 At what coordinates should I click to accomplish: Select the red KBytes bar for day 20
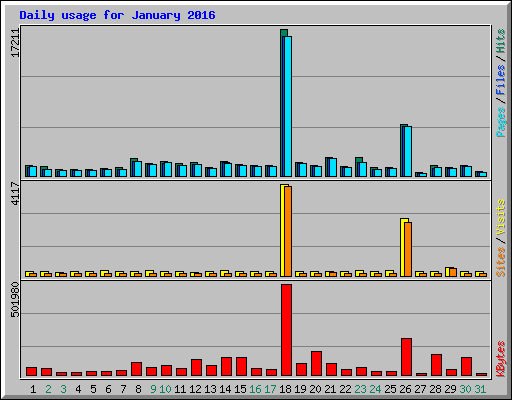pyautogui.click(x=316, y=363)
